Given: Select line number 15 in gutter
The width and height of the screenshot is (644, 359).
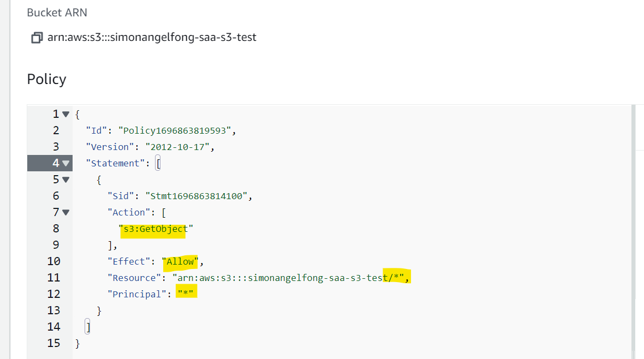Looking at the screenshot, I should (53, 343).
